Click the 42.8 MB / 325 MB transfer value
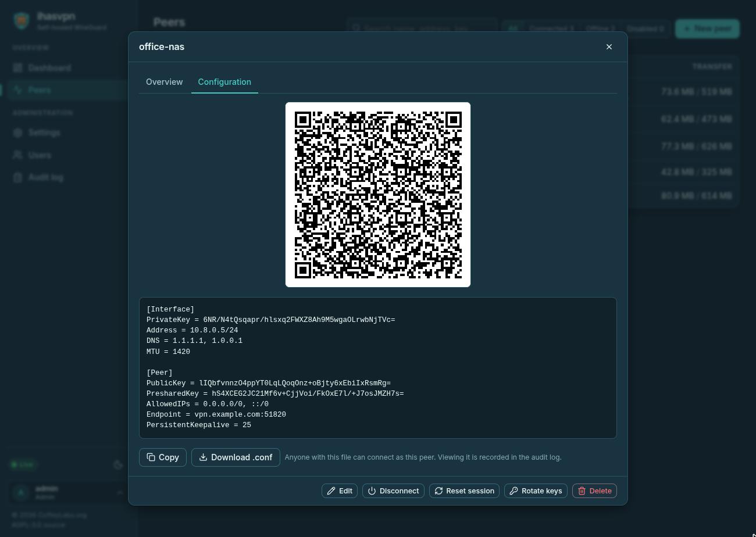Viewport: 756px width, 537px height. [697, 172]
